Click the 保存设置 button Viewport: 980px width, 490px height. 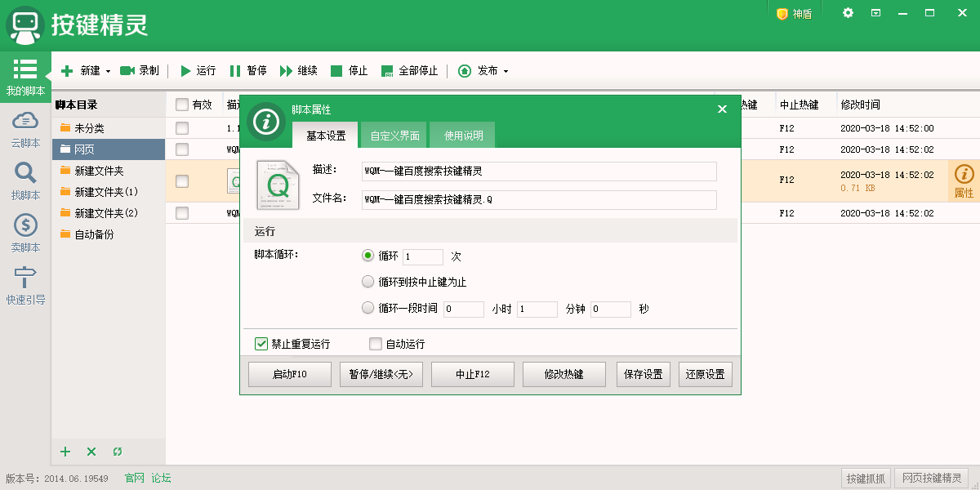644,374
